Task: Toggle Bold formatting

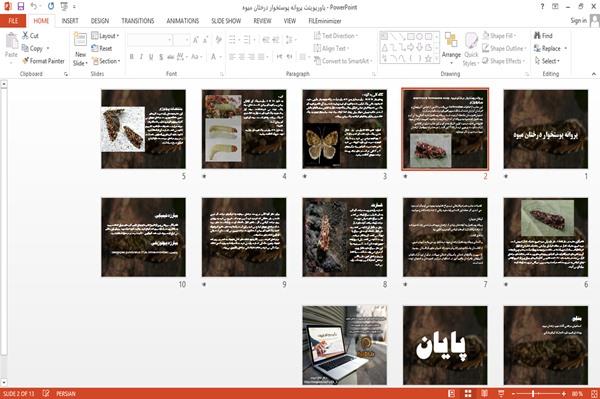Action: tap(131, 57)
